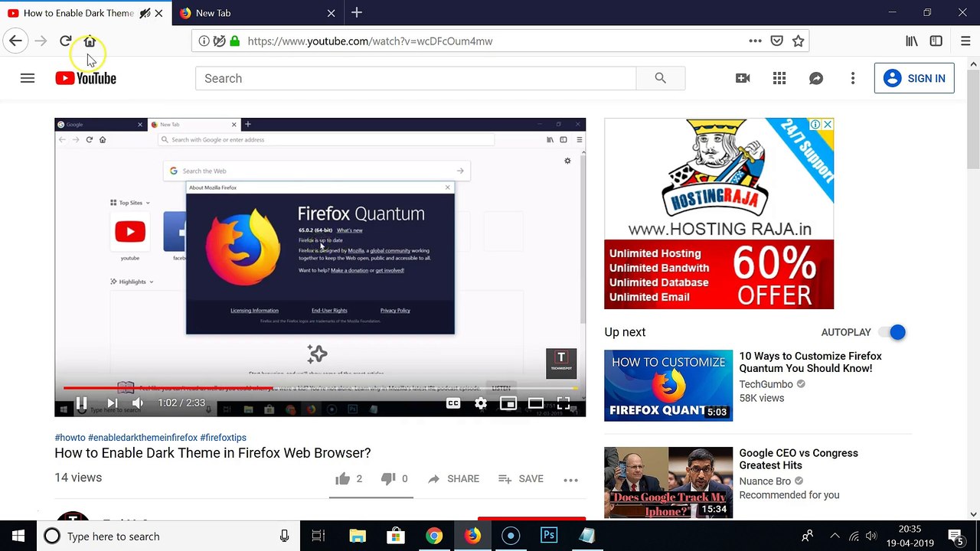This screenshot has width=980, height=551.
Task: Click SAVE to add to playlist
Action: [x=521, y=479]
